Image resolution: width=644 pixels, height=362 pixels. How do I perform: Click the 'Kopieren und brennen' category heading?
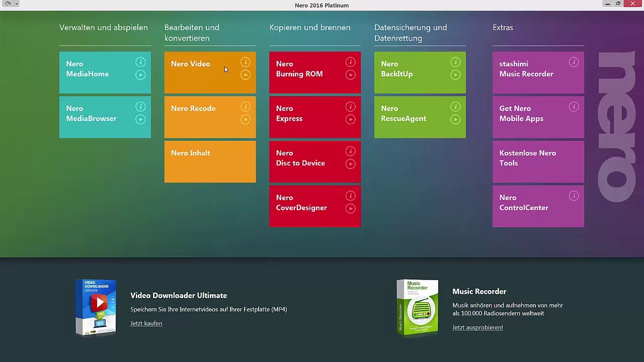[x=310, y=28]
